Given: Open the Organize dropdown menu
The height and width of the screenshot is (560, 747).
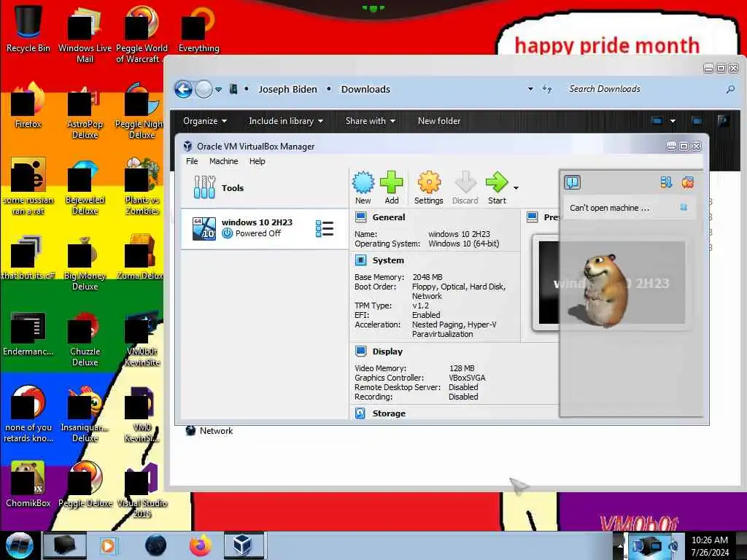Looking at the screenshot, I should tap(205, 121).
